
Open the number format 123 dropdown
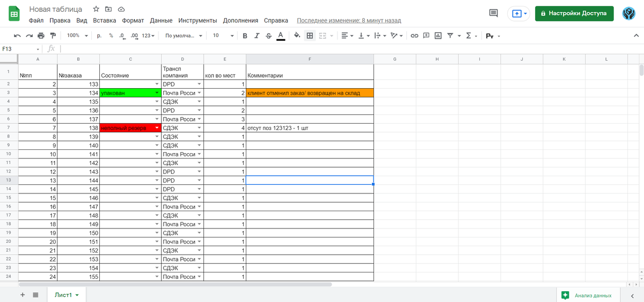point(149,35)
